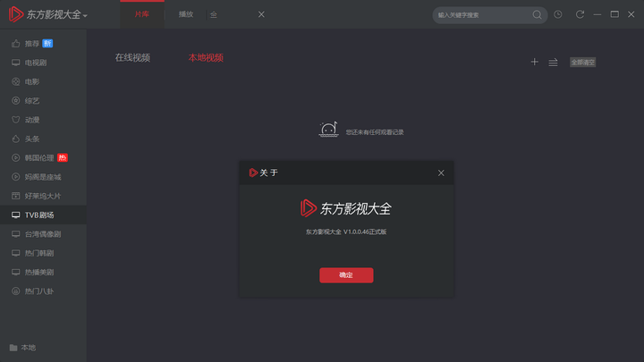
Task: Maximize the application window
Action: pyautogui.click(x=614, y=14)
